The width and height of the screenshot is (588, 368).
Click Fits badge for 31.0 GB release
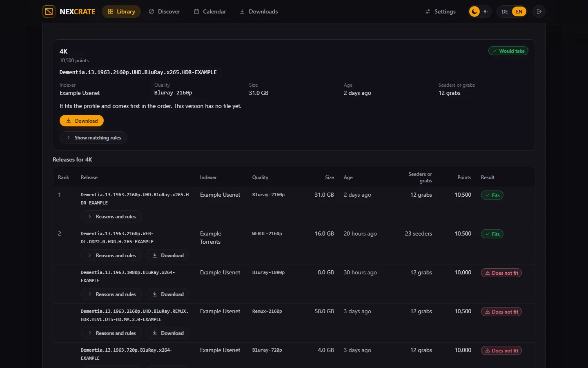coord(492,195)
